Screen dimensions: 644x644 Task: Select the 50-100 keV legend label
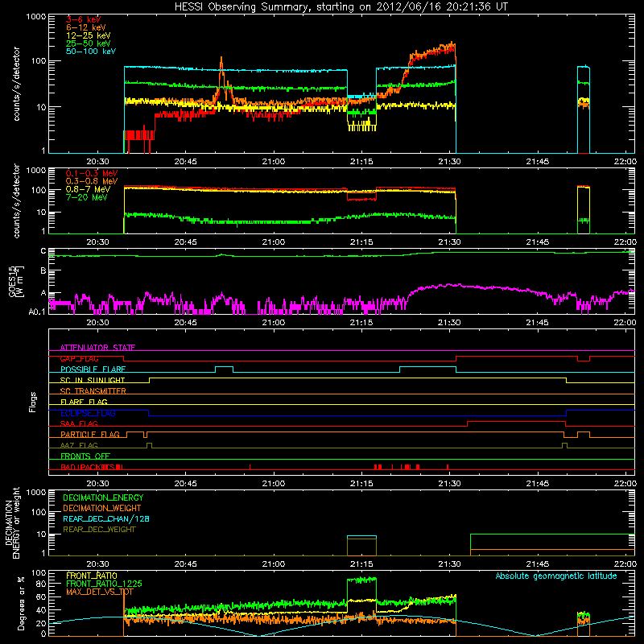(x=91, y=52)
